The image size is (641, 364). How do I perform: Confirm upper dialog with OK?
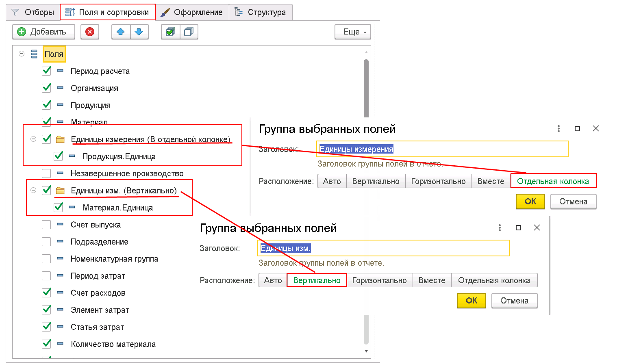[530, 201]
